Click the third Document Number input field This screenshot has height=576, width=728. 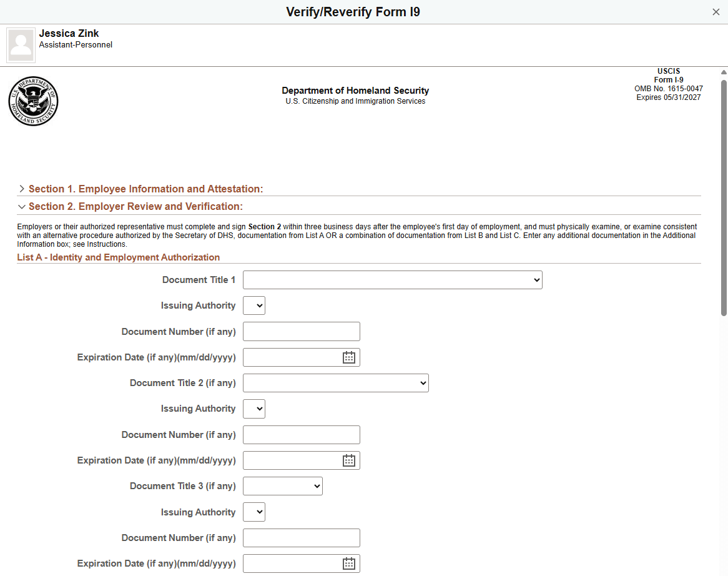(301, 537)
